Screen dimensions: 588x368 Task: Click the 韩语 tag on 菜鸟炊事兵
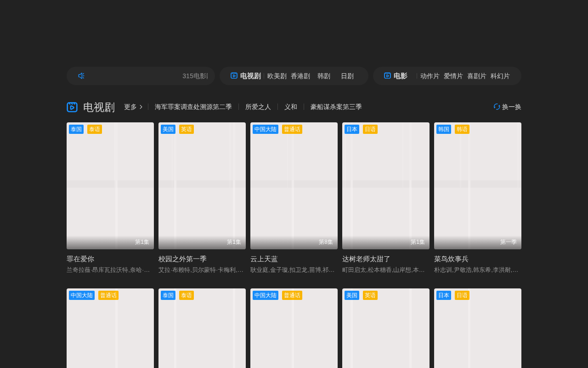click(462, 129)
